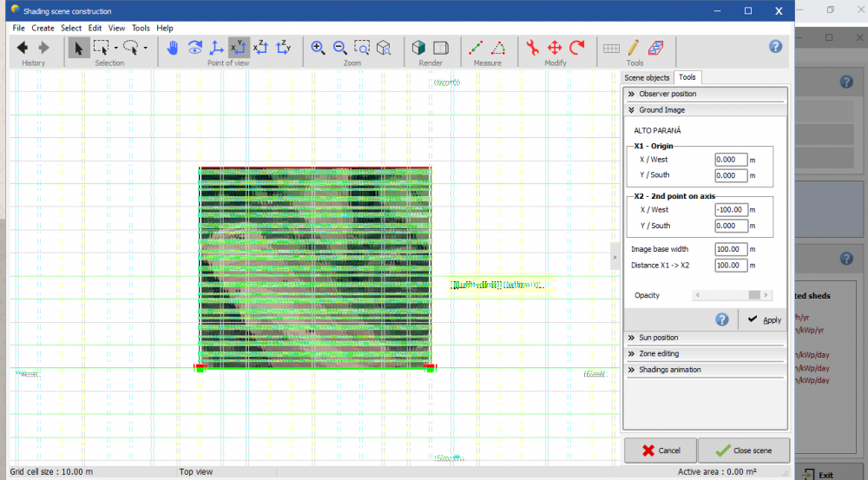Click the X2 Y / South field
The image size is (868, 480).
[731, 226]
